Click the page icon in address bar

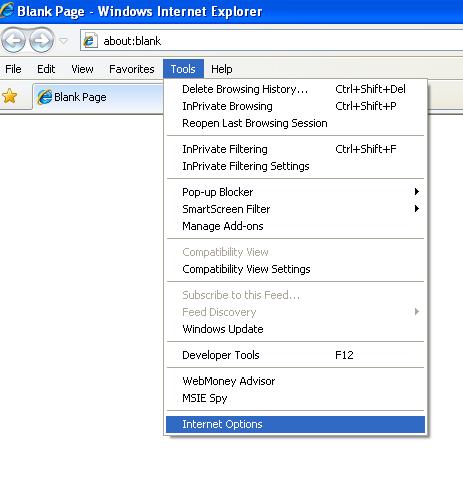(x=90, y=41)
